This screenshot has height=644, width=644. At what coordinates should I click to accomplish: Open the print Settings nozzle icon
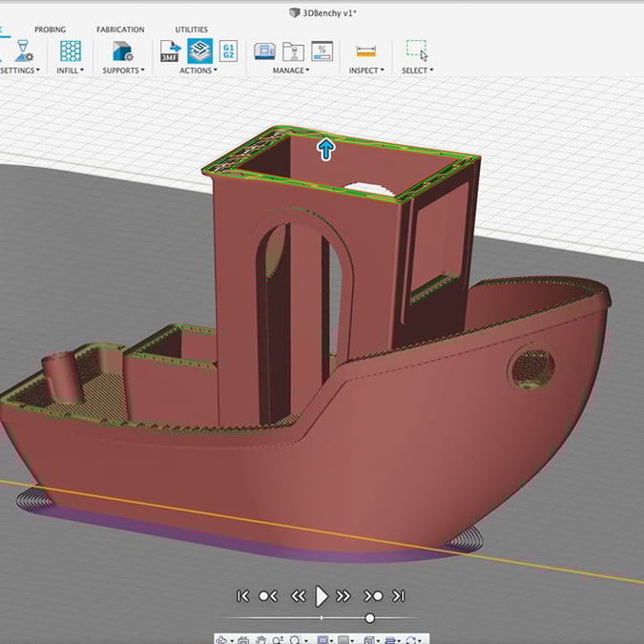[24, 51]
